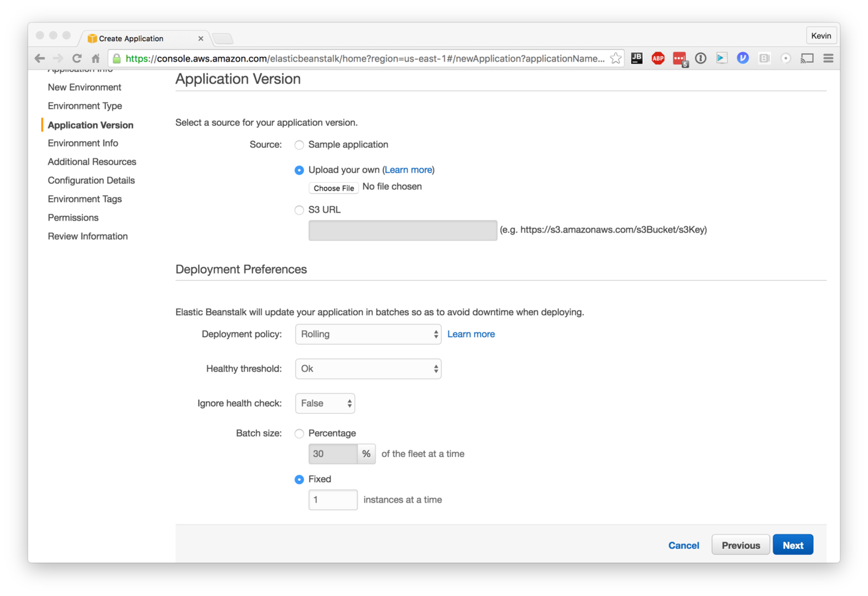Screen dimensions: 868x596
Task: Select Sample application source
Action: 299,144
